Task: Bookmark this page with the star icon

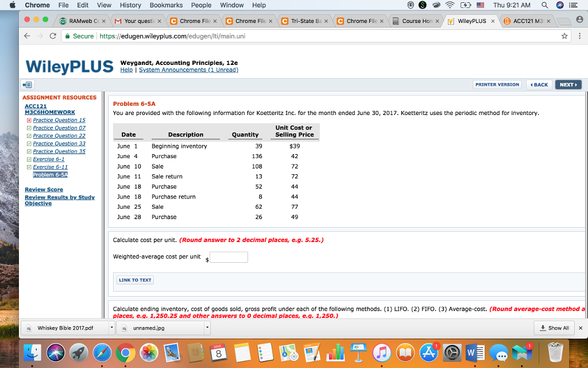Action: pyautogui.click(x=564, y=36)
